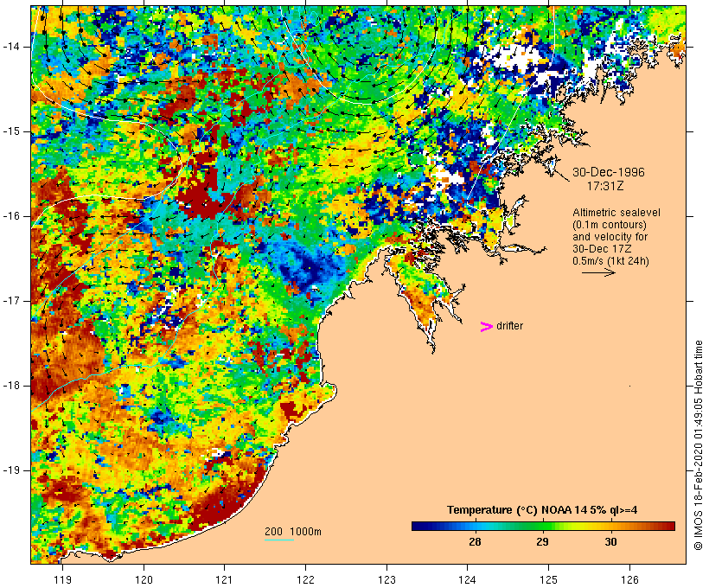Click the date text '30-Dec-1996'
This screenshot has height=588, width=709.
[609, 172]
